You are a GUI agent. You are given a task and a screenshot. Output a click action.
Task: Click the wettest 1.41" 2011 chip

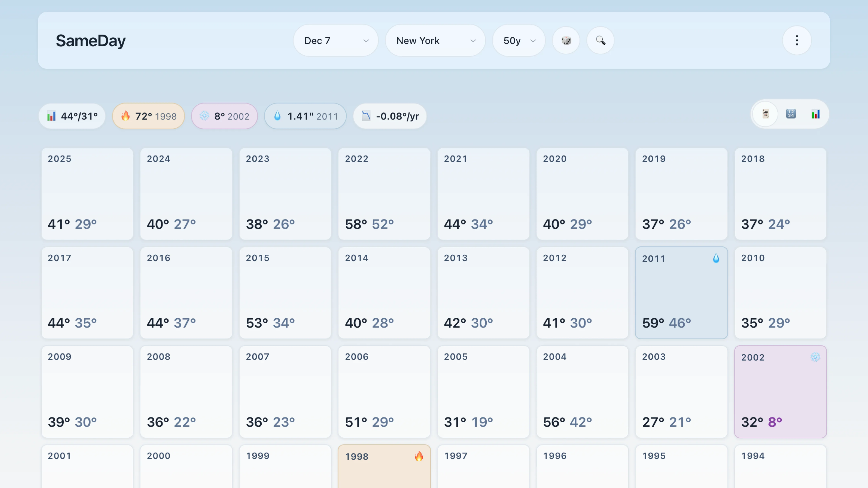coord(305,116)
